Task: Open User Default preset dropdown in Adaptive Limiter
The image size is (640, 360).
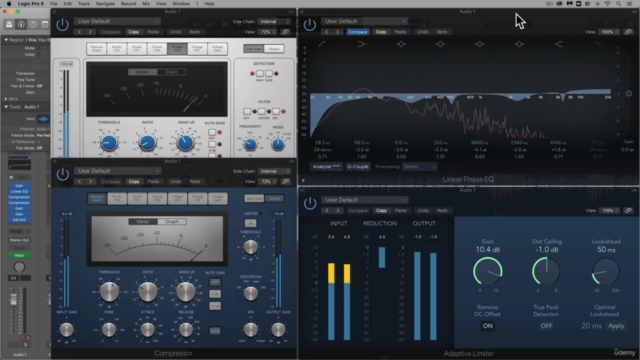Action: (364, 200)
